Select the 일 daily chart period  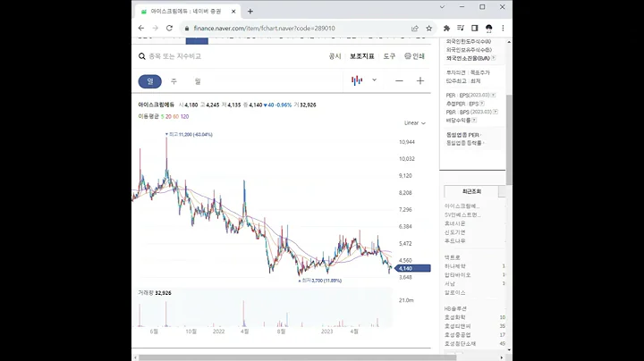click(x=150, y=81)
